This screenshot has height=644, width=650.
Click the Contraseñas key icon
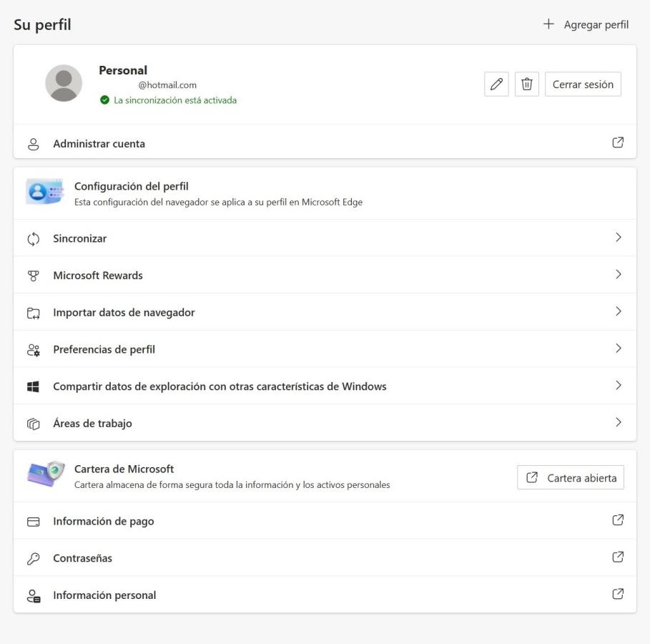(33, 559)
